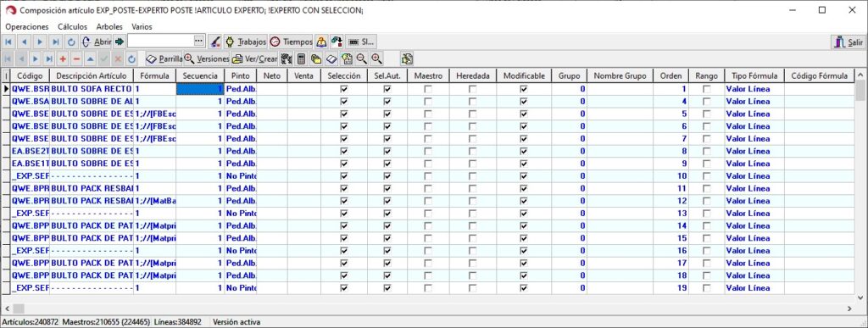868x328 pixels.
Task: Select 'Valor Línea' cell in Orden 12 row
Action: coord(754,201)
